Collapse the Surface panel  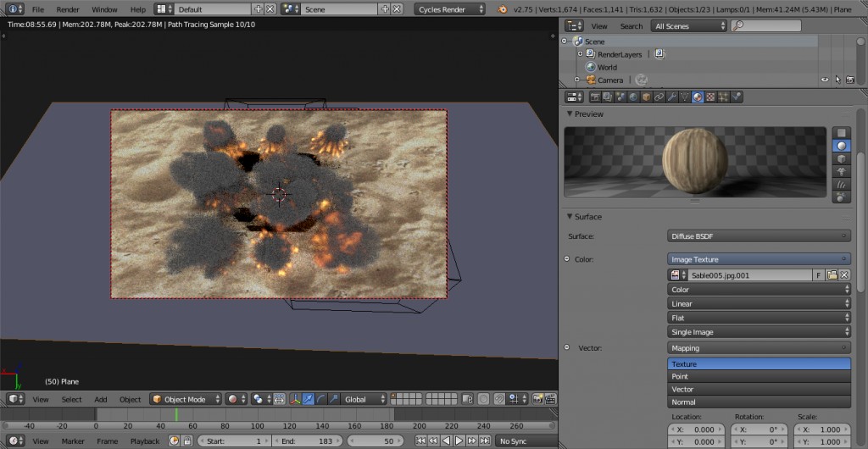(x=570, y=217)
